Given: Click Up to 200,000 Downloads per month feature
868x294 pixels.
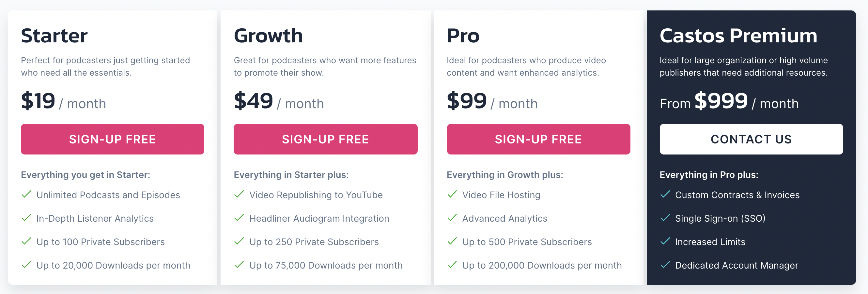Looking at the screenshot, I should tap(542, 265).
